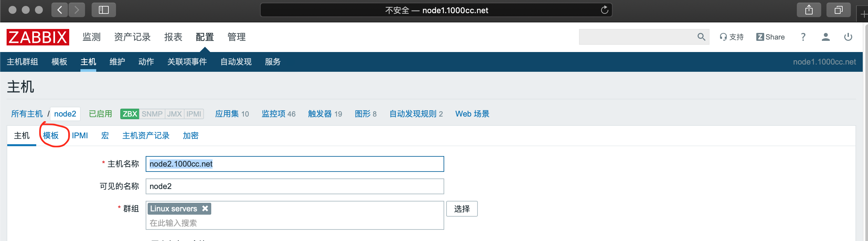Open the 监测 top menu
The width and height of the screenshot is (868, 241).
click(x=91, y=37)
